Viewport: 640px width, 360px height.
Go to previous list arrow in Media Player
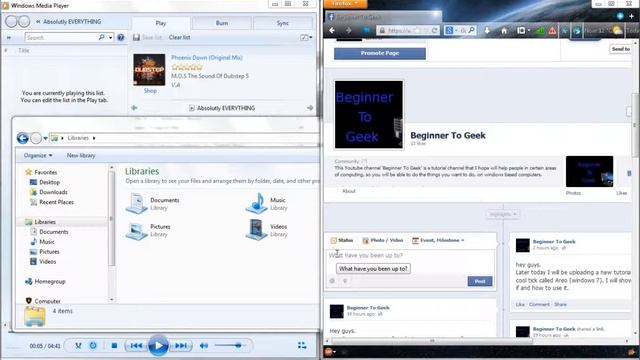pos(134,108)
